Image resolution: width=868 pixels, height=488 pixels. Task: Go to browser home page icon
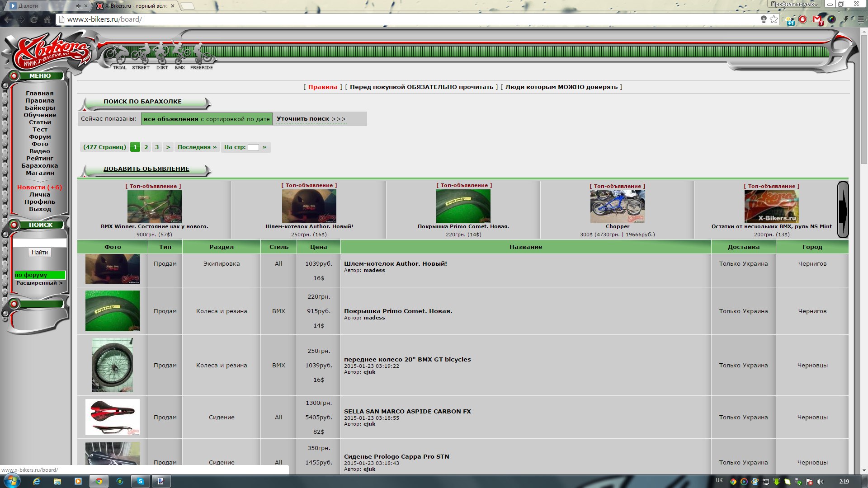(x=47, y=19)
